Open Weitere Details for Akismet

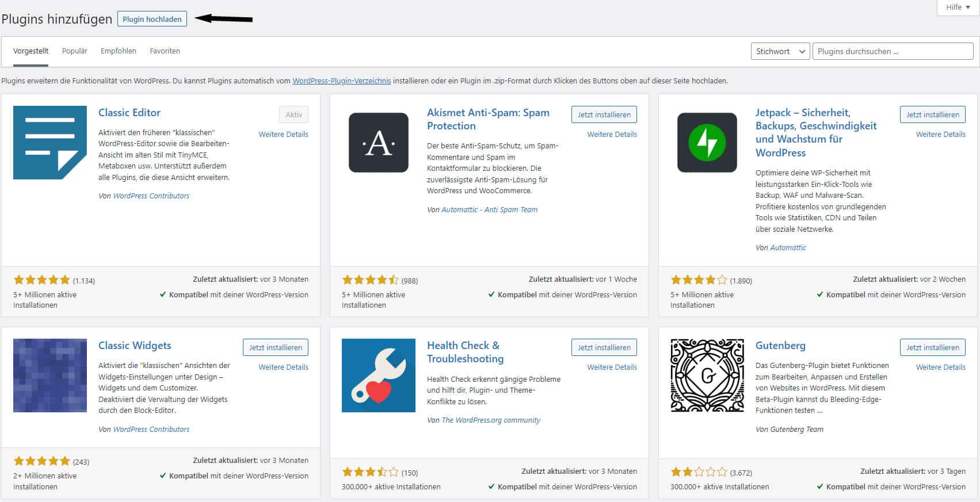tap(612, 134)
